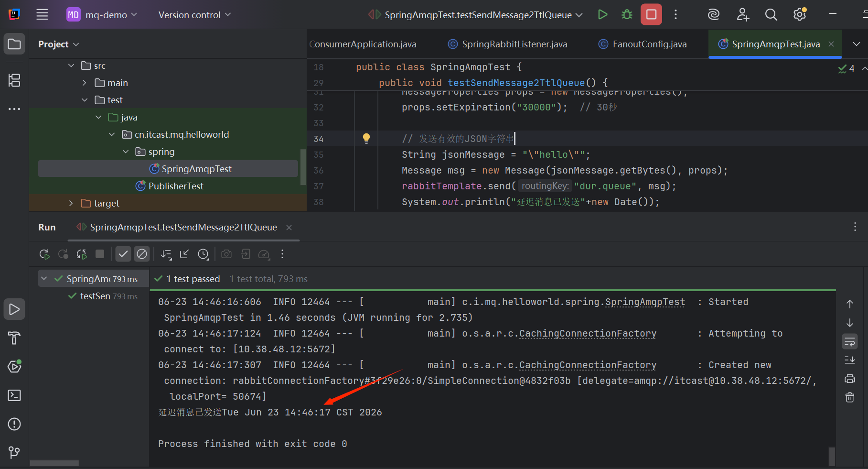This screenshot has width=868, height=469.
Task: Click the lightbulb intention on line 34
Action: [366, 139]
